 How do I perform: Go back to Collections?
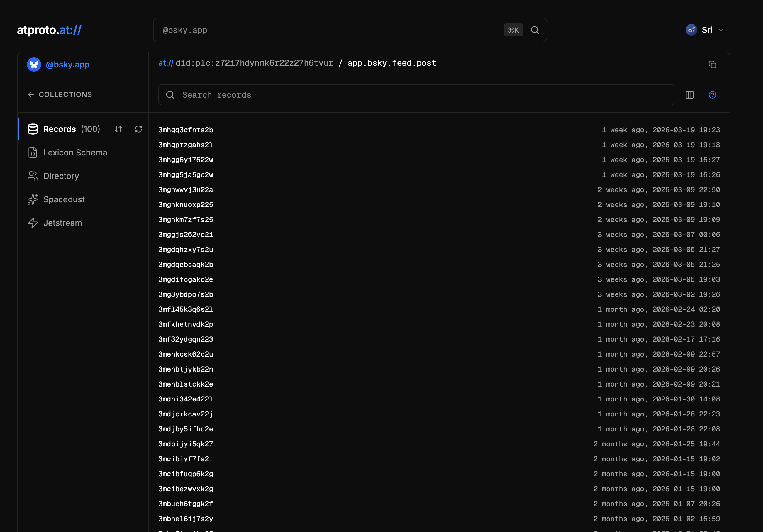(x=60, y=95)
